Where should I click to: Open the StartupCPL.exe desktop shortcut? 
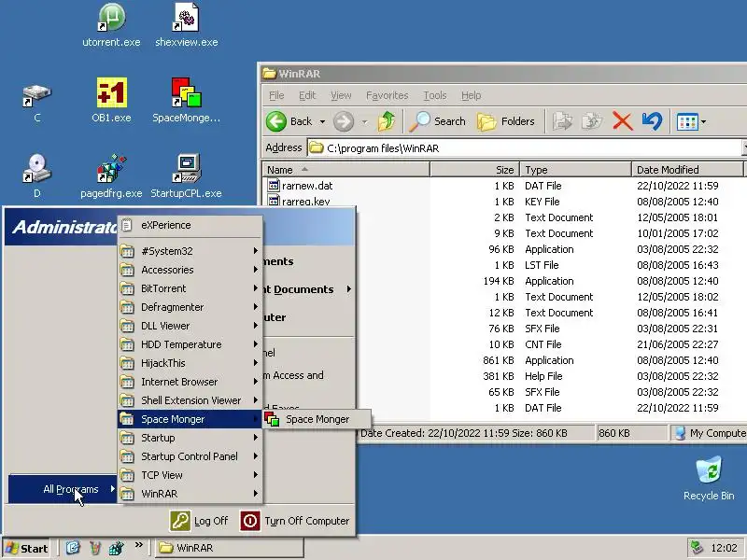pos(186,176)
